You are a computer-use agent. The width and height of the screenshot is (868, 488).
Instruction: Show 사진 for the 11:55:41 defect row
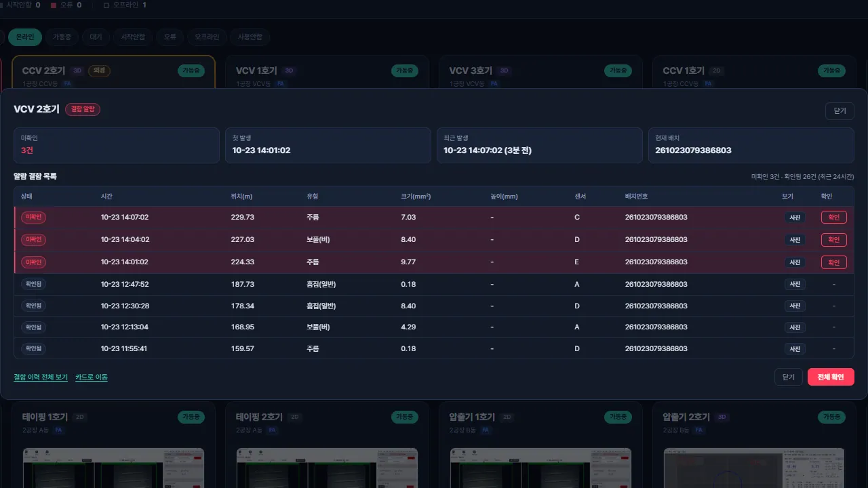pos(795,349)
